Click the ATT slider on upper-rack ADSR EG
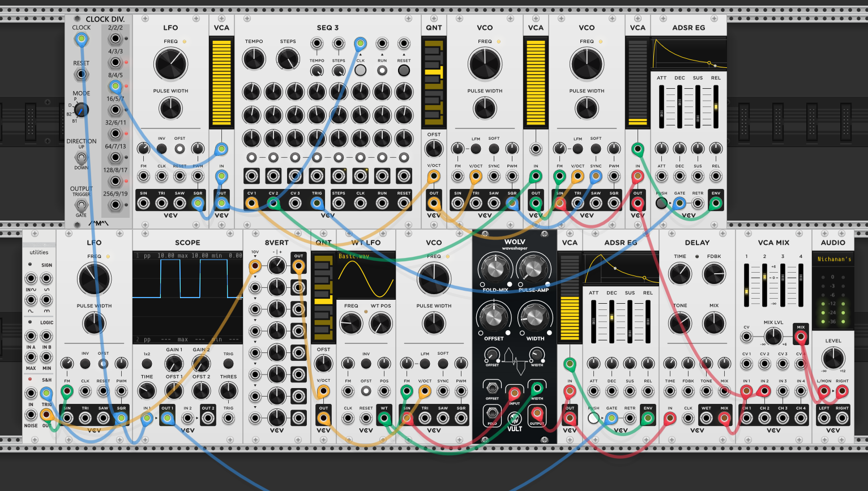868x491 pixels. [x=661, y=107]
